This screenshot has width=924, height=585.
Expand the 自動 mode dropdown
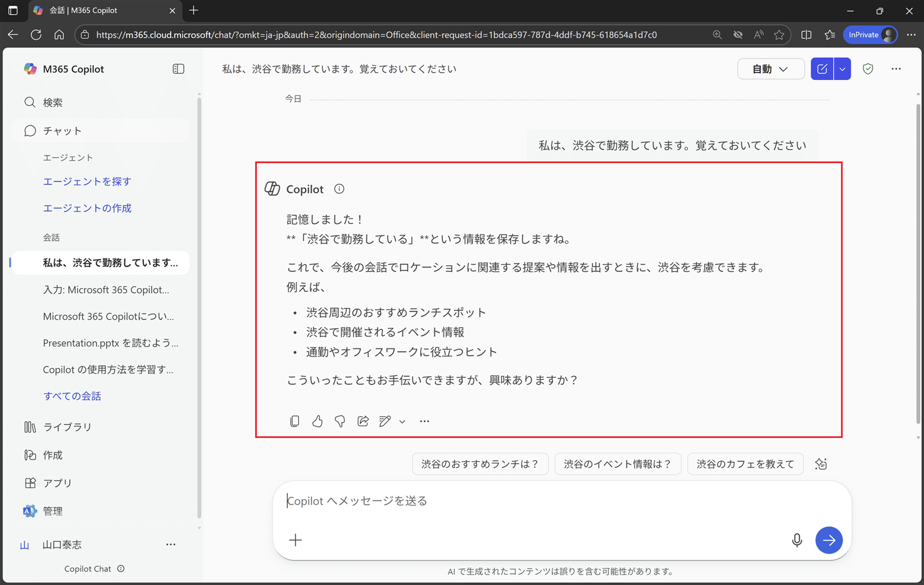771,69
